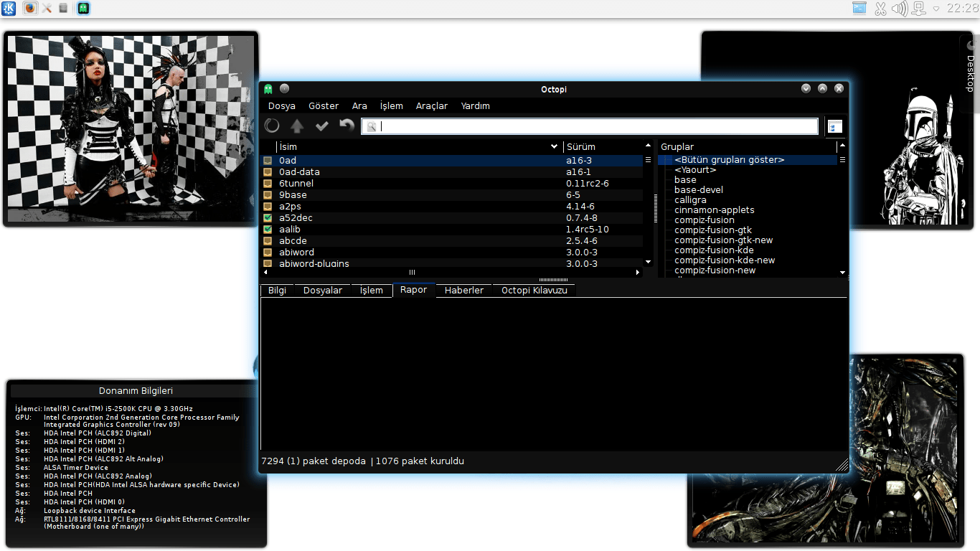Click the status icon of 0ad-data
Viewport: 980px width, 551px height.
coord(268,172)
